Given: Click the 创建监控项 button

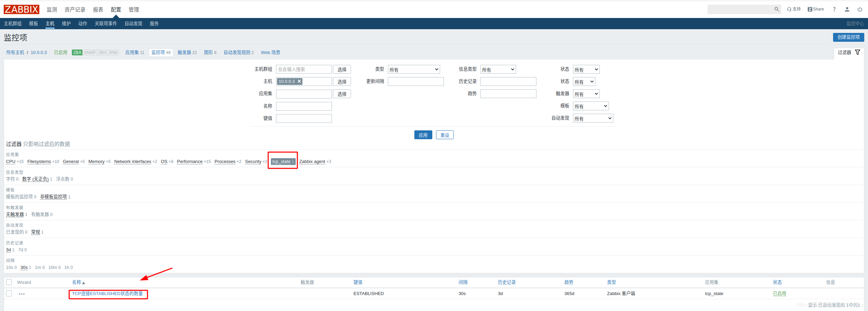Looking at the screenshot, I should point(848,37).
